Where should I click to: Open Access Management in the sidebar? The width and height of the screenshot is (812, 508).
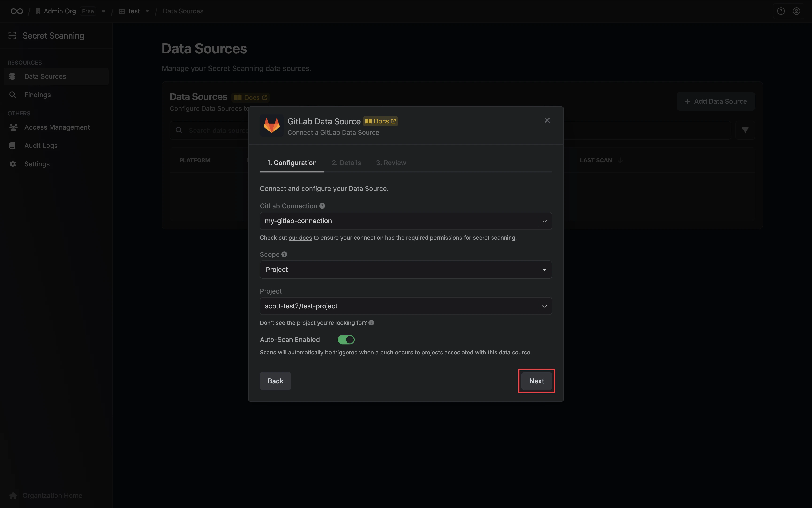click(x=56, y=127)
